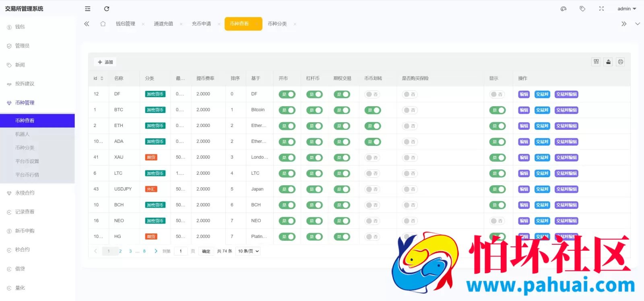Click the export table icon
Image resolution: width=644 pixels, height=301 pixels.
[608, 62]
